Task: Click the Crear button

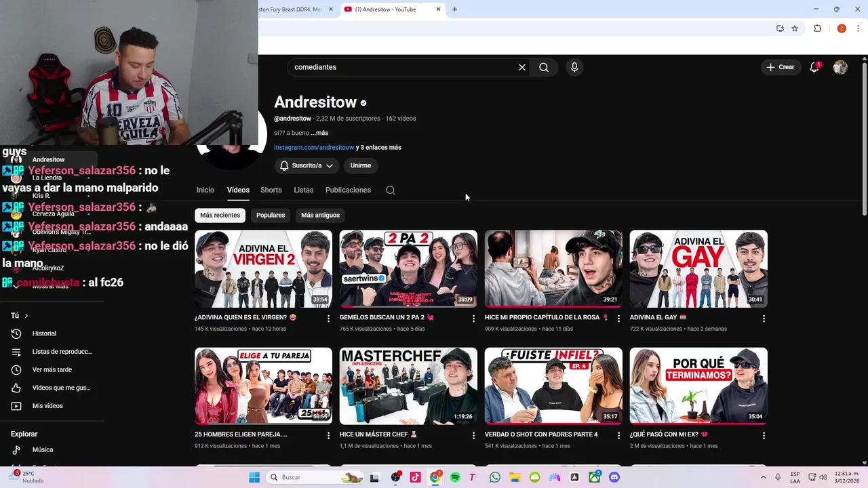Action: coord(781,67)
